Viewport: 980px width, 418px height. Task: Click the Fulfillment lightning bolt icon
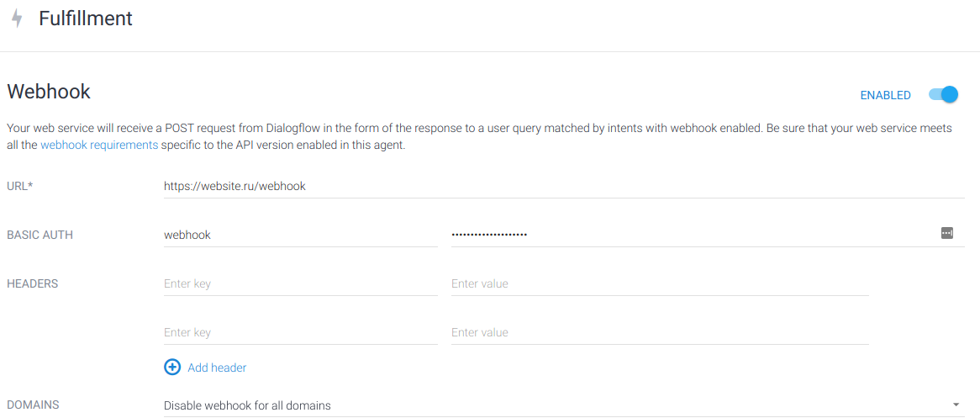[17, 19]
